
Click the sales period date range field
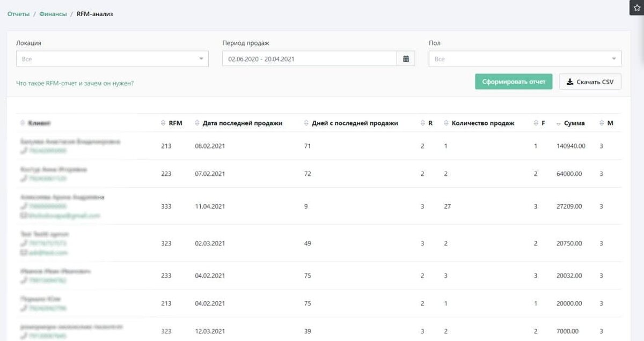(310, 59)
